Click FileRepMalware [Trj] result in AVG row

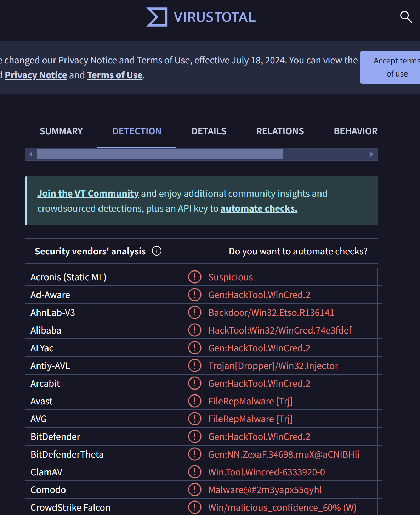click(250, 419)
